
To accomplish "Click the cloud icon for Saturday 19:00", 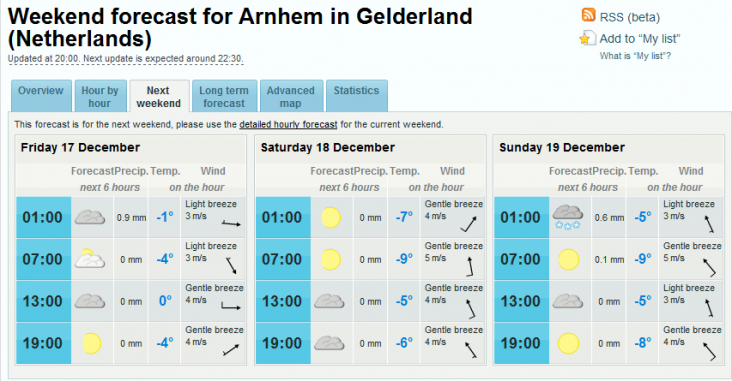I will click(x=329, y=344).
